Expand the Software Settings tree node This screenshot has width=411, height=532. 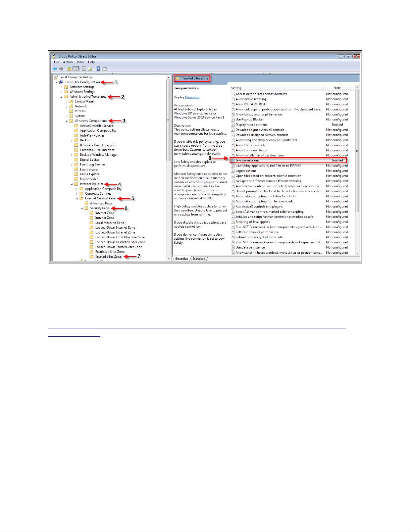click(x=61, y=87)
